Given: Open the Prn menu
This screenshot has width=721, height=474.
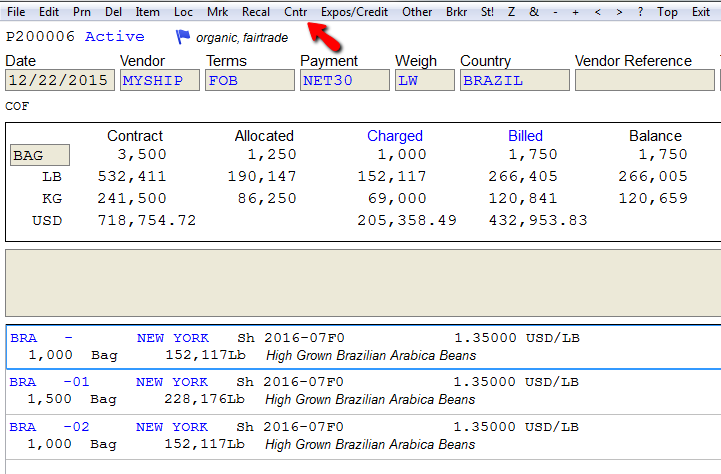Looking at the screenshot, I should point(82,11).
